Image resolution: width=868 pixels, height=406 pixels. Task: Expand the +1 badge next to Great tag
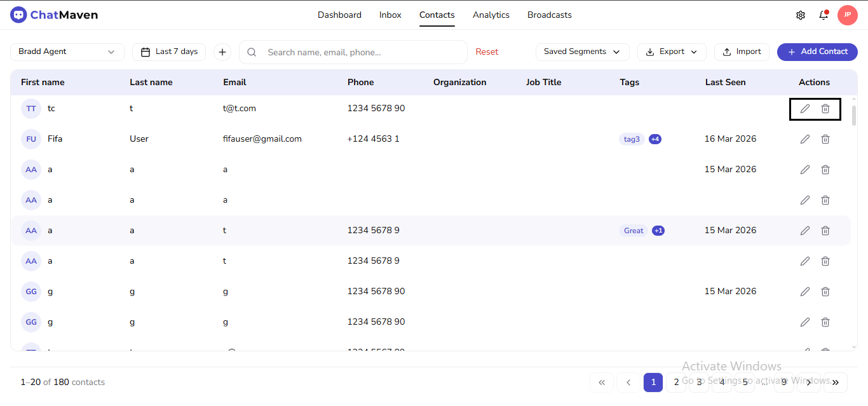tap(658, 230)
